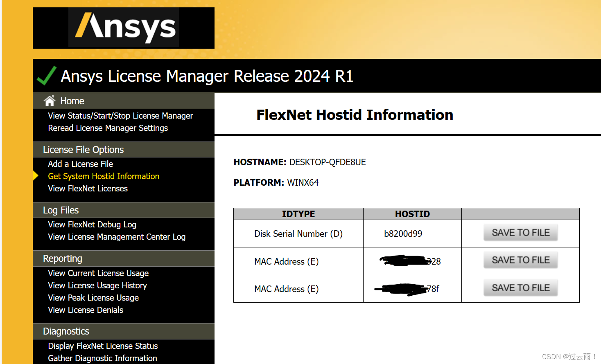Click the Ansys logo
The height and width of the screenshot is (364, 601).
tap(124, 28)
